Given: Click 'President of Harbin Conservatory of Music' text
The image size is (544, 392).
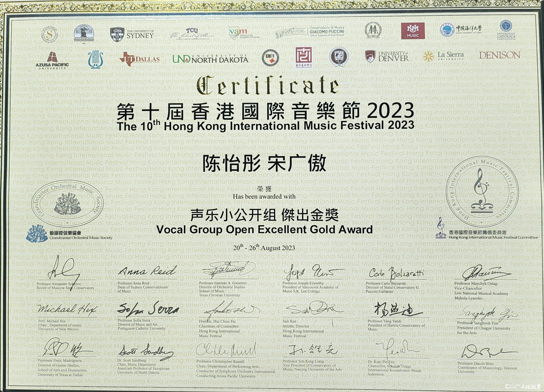Looking at the screenshot, I should click(x=396, y=327).
